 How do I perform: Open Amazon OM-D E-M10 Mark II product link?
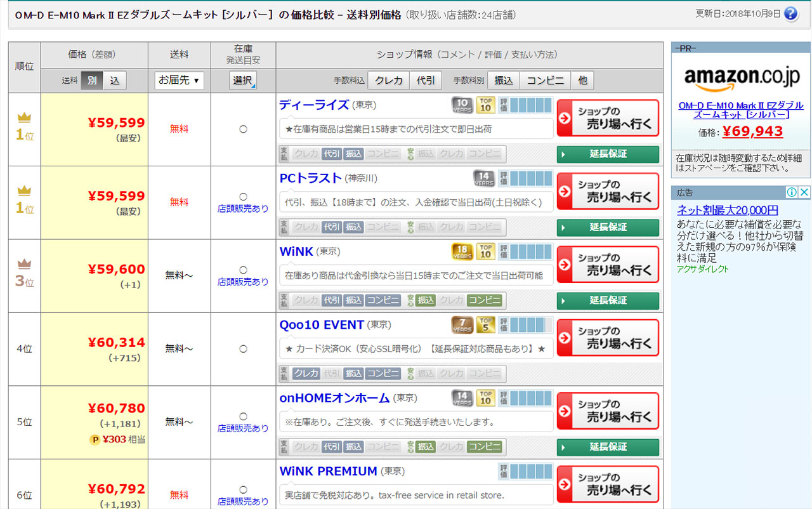click(741, 110)
